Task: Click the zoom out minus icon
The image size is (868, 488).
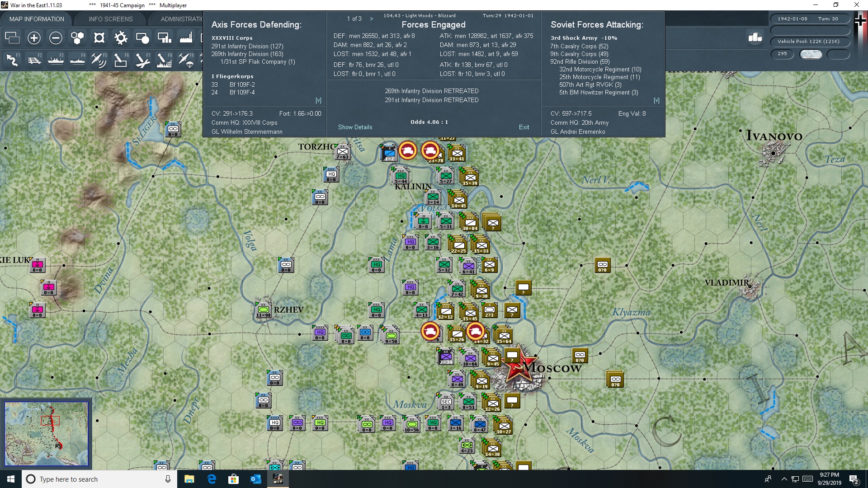Action: pos(56,38)
